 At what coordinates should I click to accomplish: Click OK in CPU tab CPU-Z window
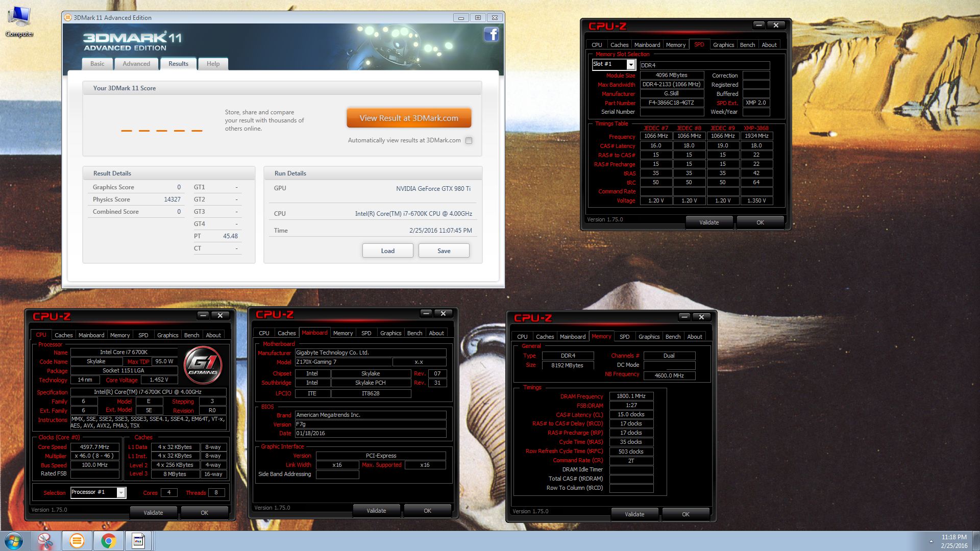pyautogui.click(x=204, y=513)
